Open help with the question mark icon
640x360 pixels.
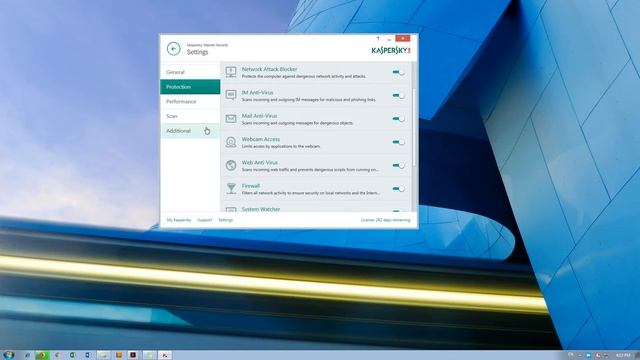pyautogui.click(x=378, y=38)
